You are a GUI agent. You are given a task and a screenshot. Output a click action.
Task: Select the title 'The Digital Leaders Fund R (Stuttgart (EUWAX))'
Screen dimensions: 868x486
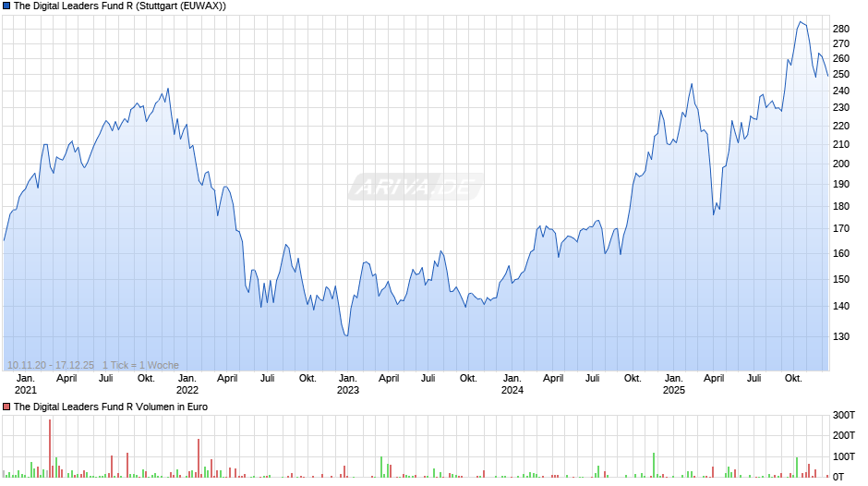click(119, 6)
